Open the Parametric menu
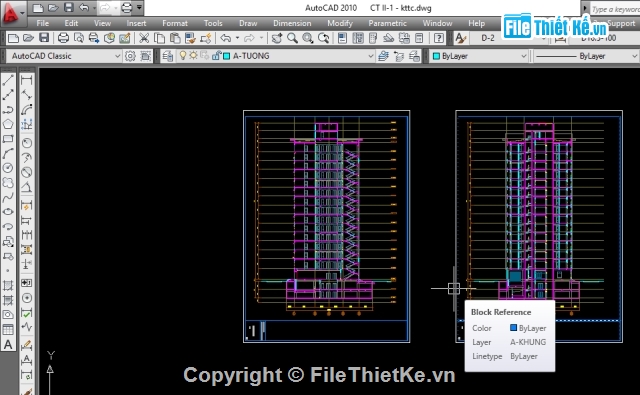The width and height of the screenshot is (640, 395). pos(387,23)
